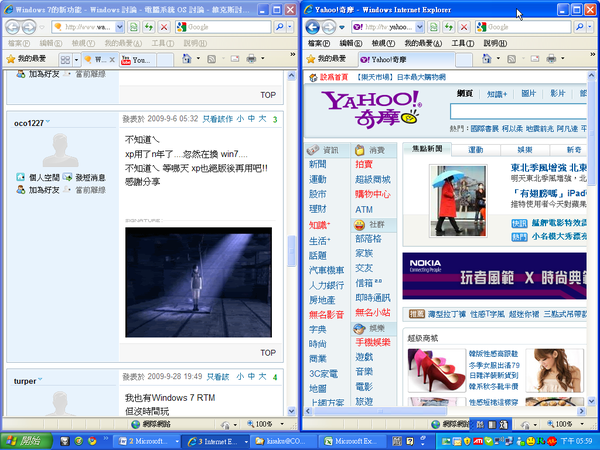This screenshot has width=600, height=450.
Task: Click the Forward button in the Yahoo IE window
Action: pyautogui.click(x=329, y=27)
